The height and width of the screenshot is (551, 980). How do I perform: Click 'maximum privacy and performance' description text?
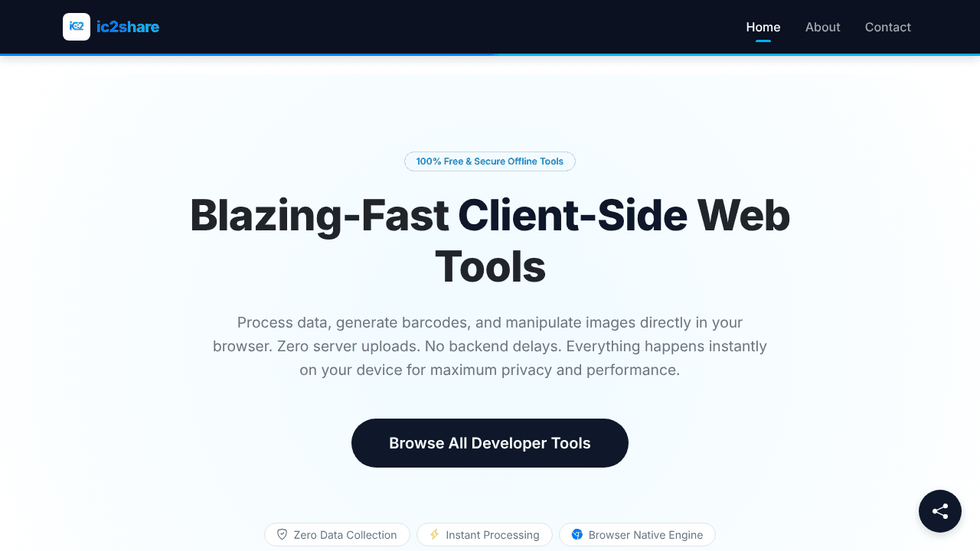click(x=555, y=370)
